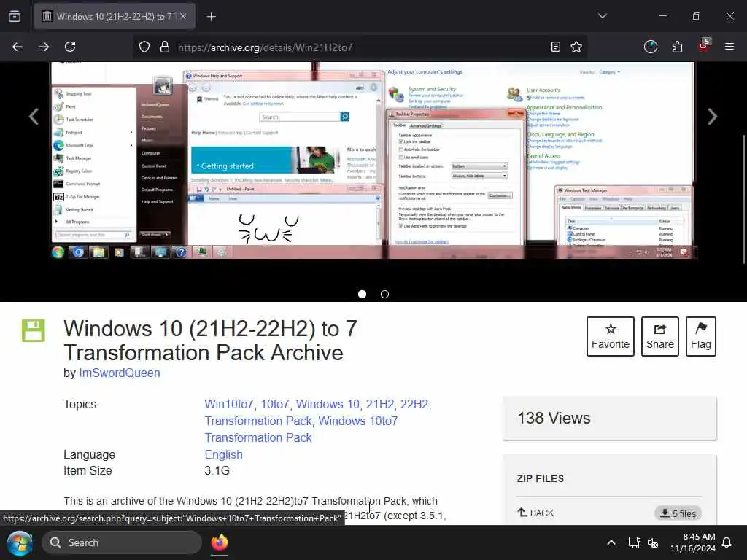Go back to the previous page

point(18,47)
